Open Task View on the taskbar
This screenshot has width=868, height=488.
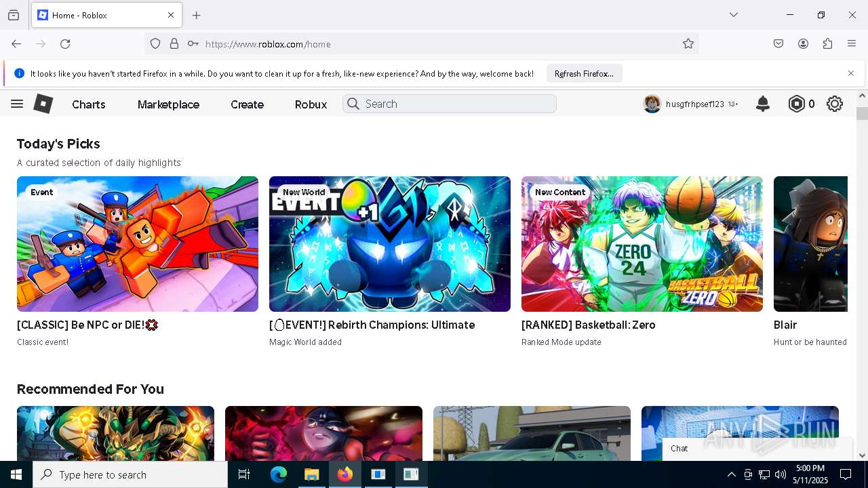point(244,474)
